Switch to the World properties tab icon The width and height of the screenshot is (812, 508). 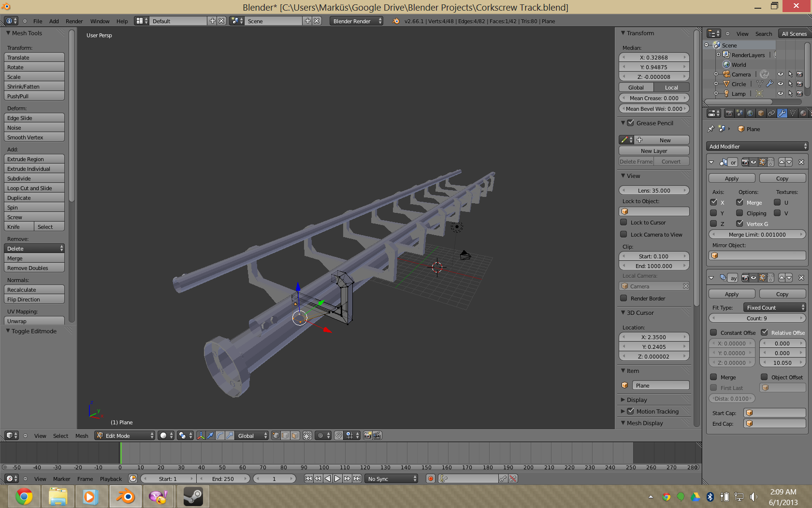click(750, 113)
